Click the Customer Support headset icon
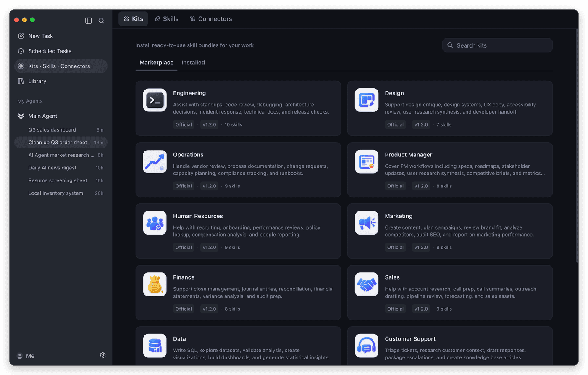 click(x=367, y=346)
